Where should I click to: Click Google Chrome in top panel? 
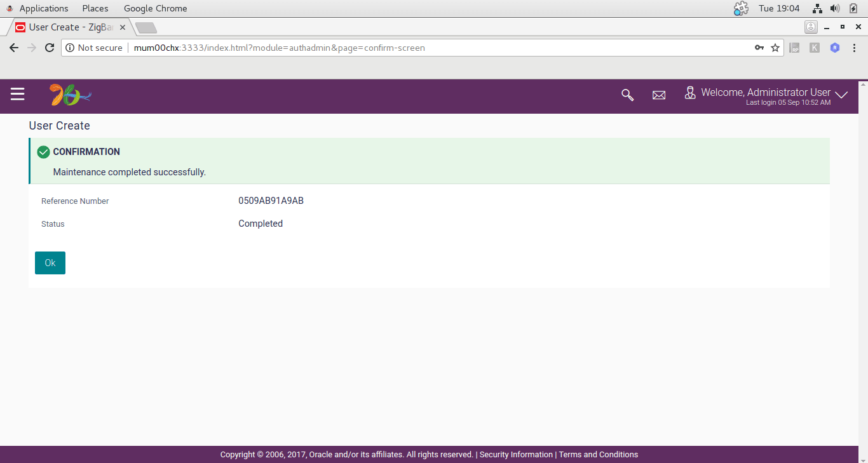(155, 8)
